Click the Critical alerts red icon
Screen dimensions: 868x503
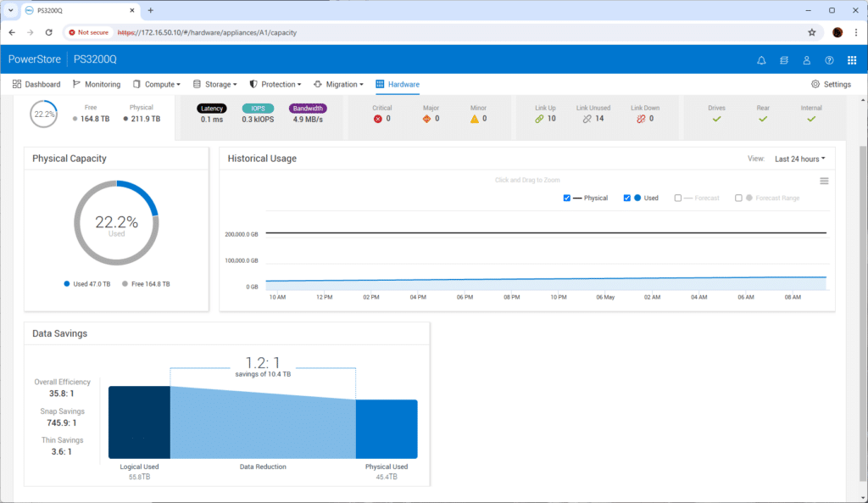[x=377, y=119]
